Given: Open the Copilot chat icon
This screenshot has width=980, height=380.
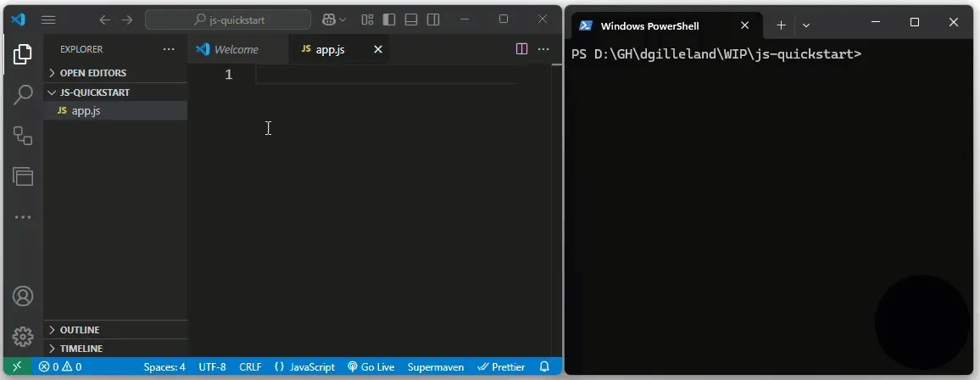Looking at the screenshot, I should [x=329, y=20].
